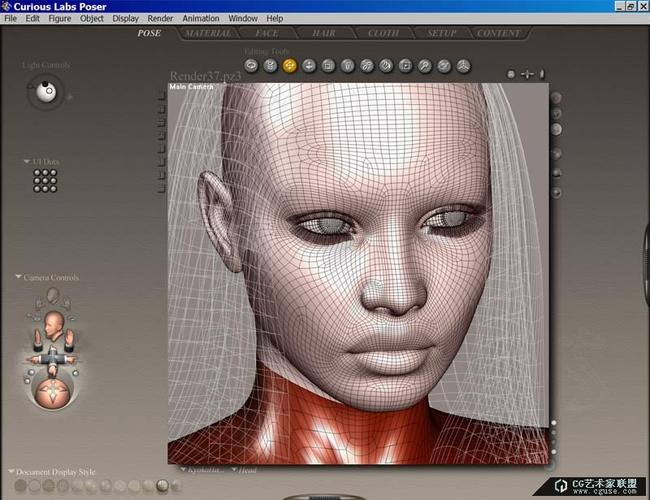Switch to the HAIR room tab

click(323, 33)
